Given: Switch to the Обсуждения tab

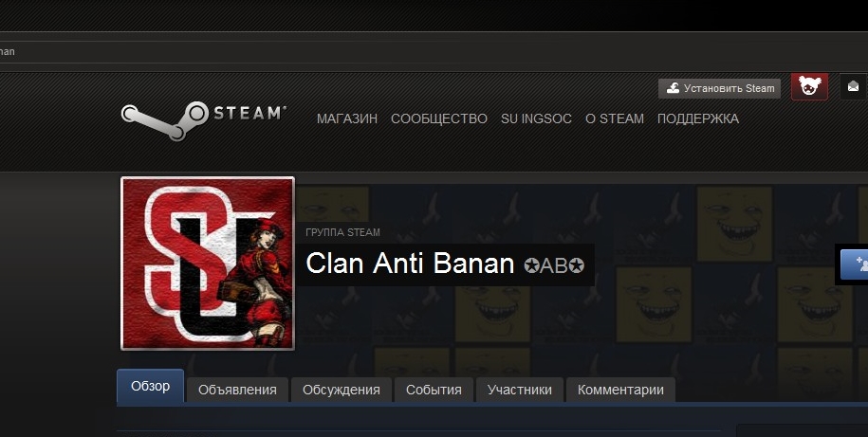Looking at the screenshot, I should click(341, 390).
